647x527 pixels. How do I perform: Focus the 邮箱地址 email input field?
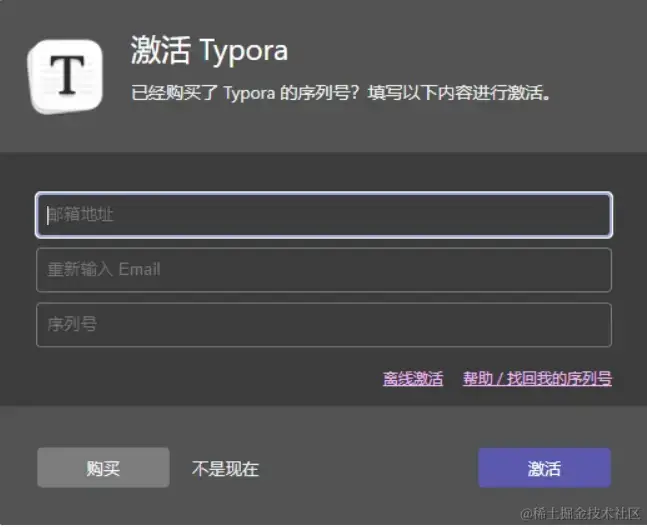[324, 215]
